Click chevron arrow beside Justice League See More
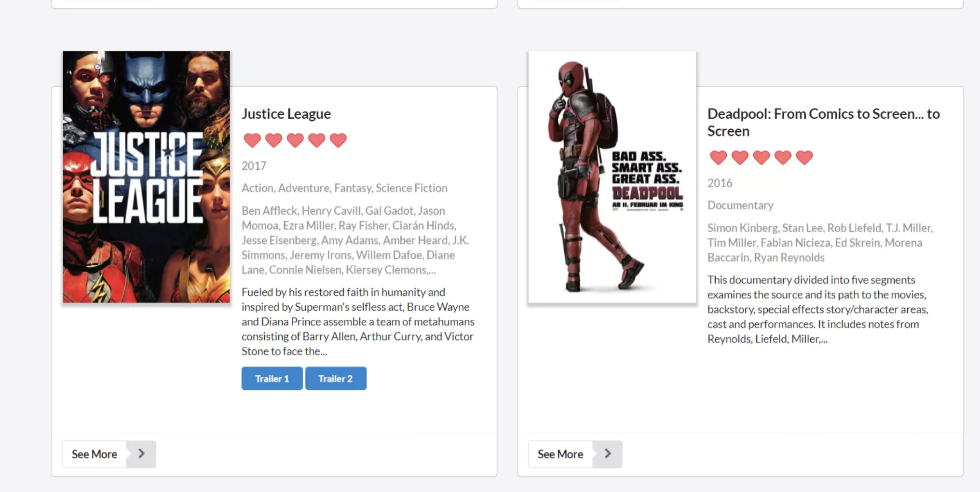The image size is (980, 492). pyautogui.click(x=141, y=454)
